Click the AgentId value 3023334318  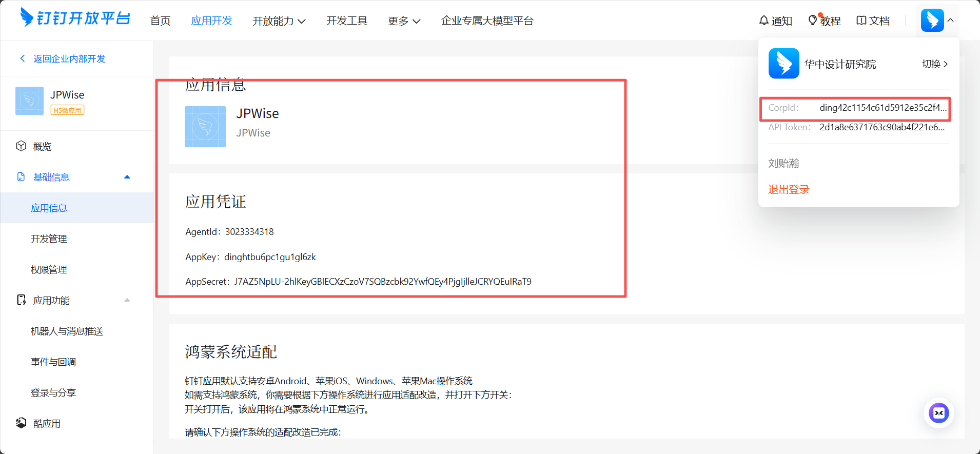[249, 232]
